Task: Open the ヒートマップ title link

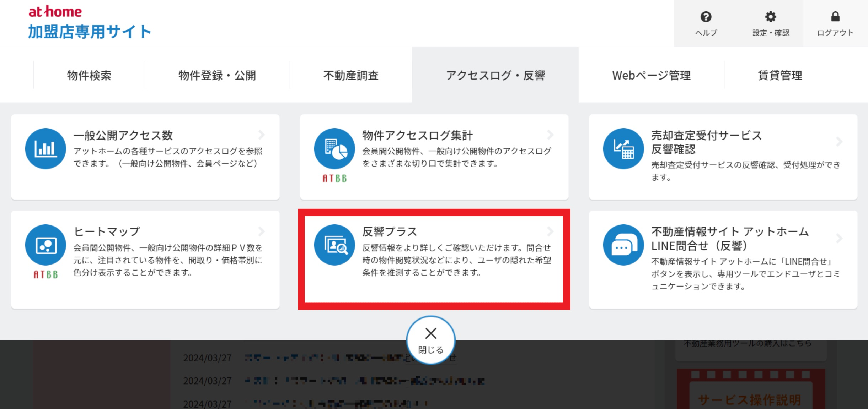Action: (x=107, y=231)
